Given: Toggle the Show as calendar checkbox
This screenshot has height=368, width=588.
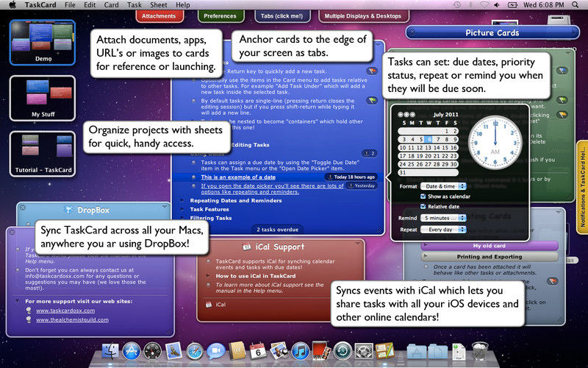Looking at the screenshot, I should click(423, 197).
